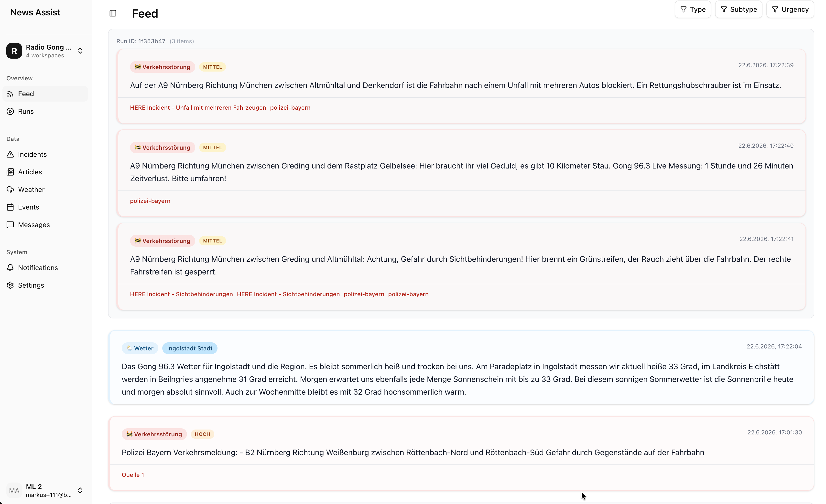Click the 'News Assist' app title
Viewport: 826px width, 504px height.
coord(35,12)
